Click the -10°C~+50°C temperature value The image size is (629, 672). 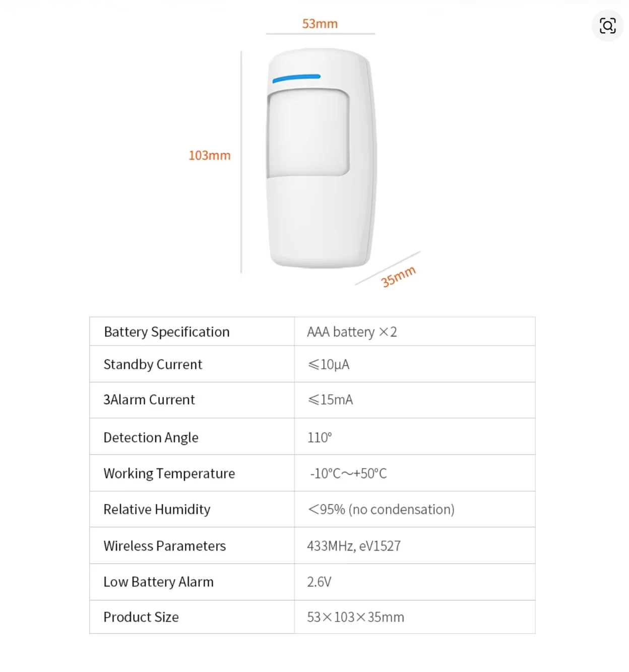[x=348, y=474]
